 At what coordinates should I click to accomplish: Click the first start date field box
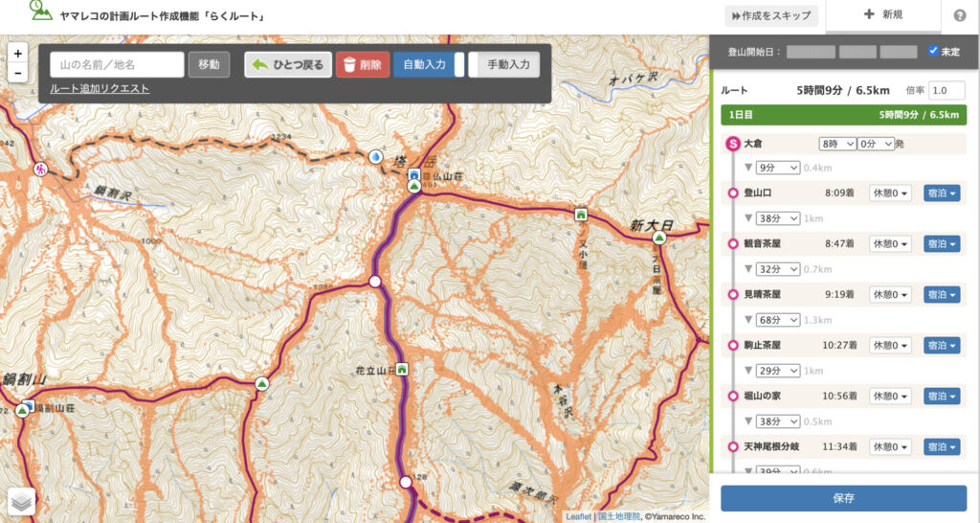pyautogui.click(x=811, y=52)
